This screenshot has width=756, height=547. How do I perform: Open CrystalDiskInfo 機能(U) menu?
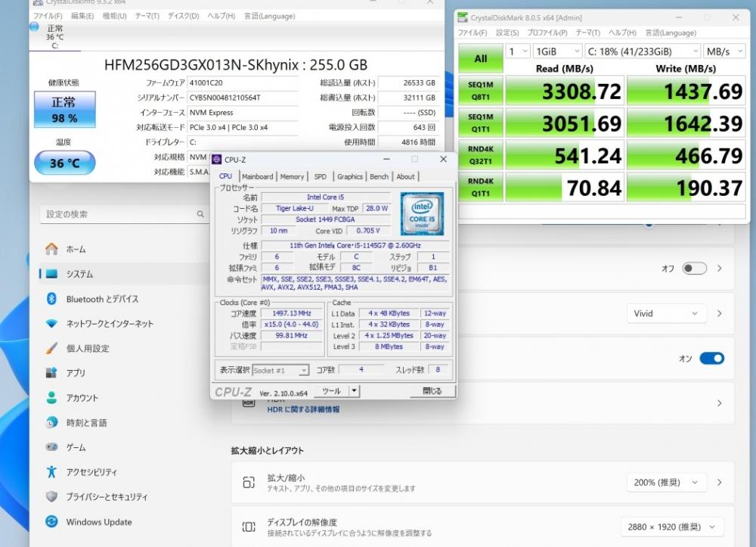click(114, 16)
